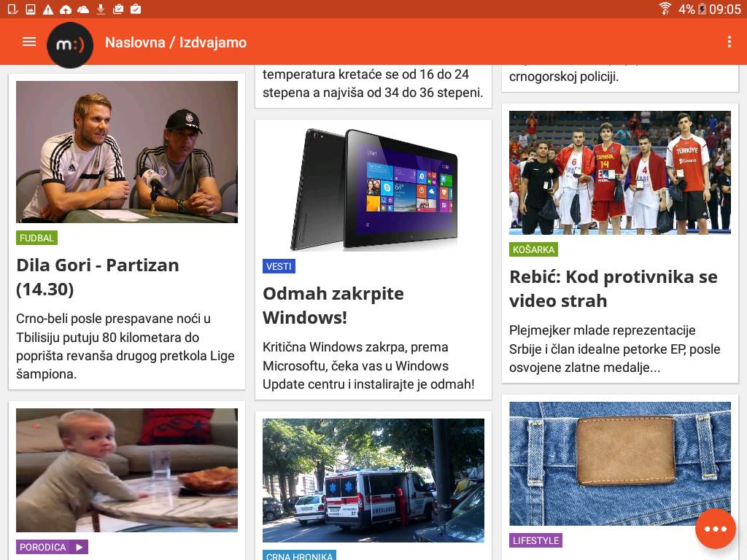Open the Dila Gori - Partizan headline
The image size is (747, 560).
98,277
